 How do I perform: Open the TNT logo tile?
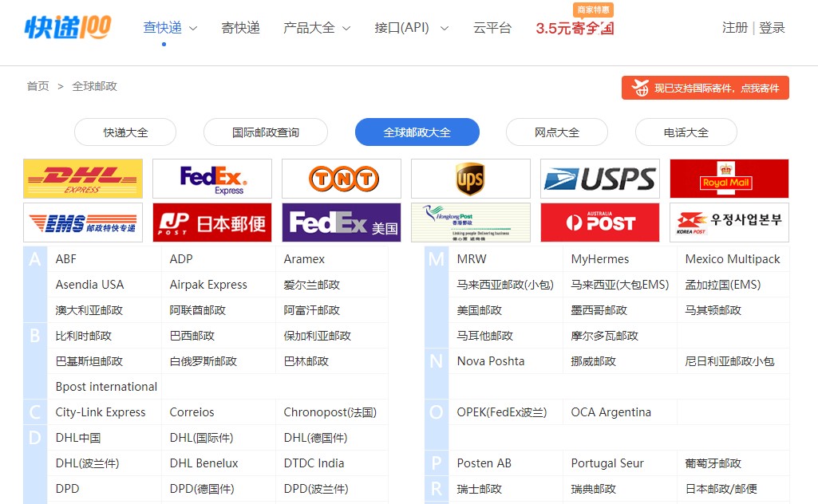(342, 179)
